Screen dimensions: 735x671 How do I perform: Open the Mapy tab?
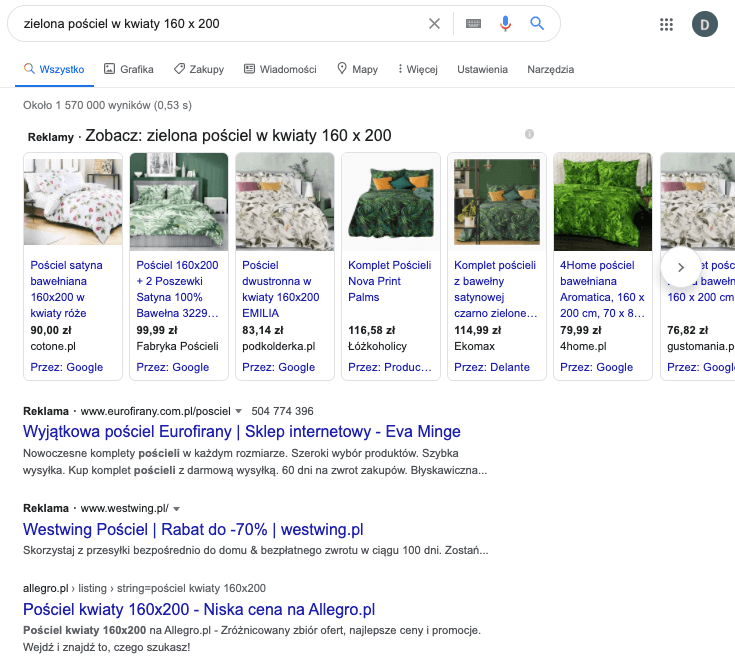(357, 69)
